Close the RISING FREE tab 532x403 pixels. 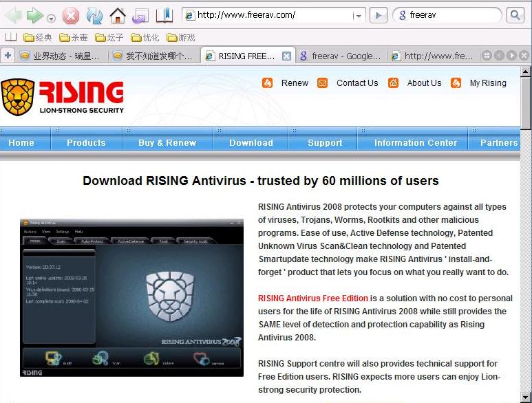(287, 56)
